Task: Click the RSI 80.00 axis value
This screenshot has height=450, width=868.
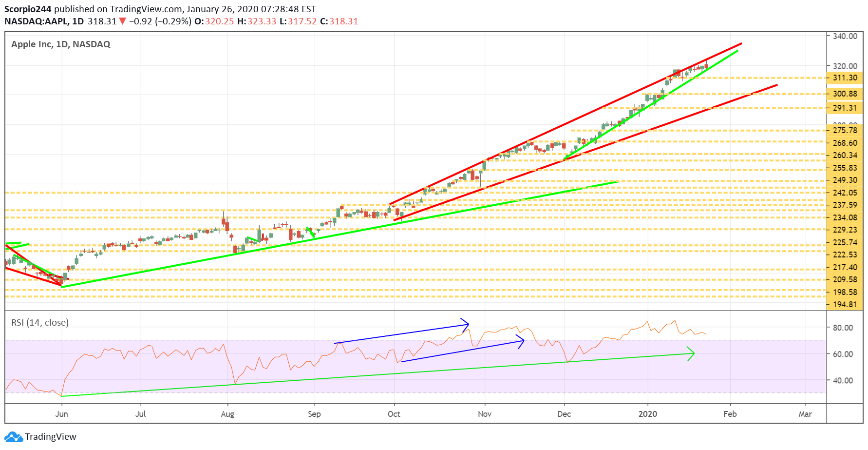Action: 843,328
